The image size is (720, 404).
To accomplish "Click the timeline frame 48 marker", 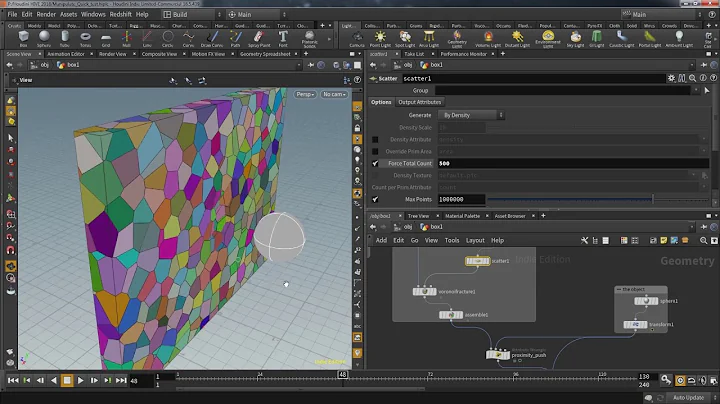I will point(343,375).
